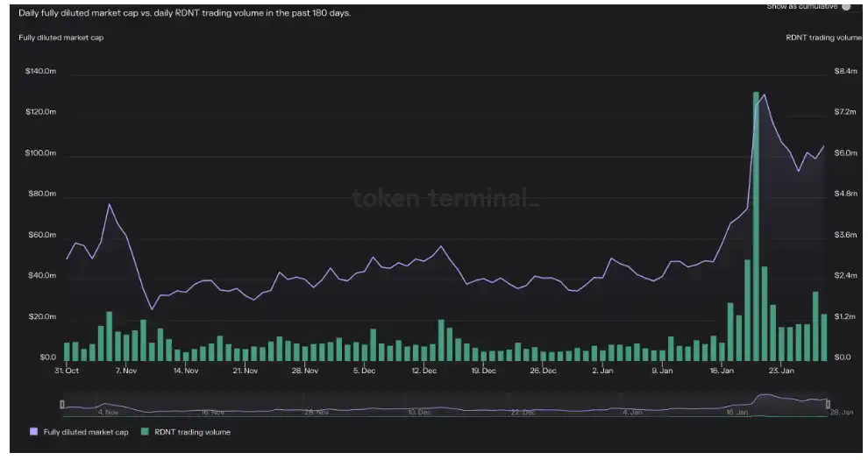The height and width of the screenshot is (460, 868).
Task: Click the $140.0m left axis value
Action: click(40, 71)
